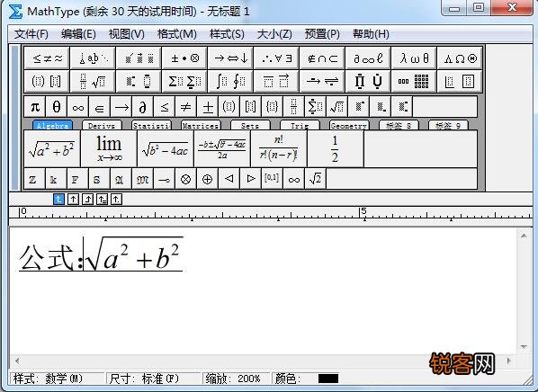Open the fraction and radical templates palette
This screenshot has height=392, width=538.
[x=93, y=81]
